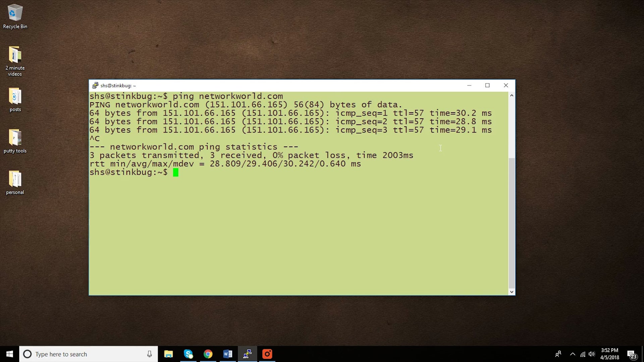Show hidden system tray icons

tap(573, 354)
